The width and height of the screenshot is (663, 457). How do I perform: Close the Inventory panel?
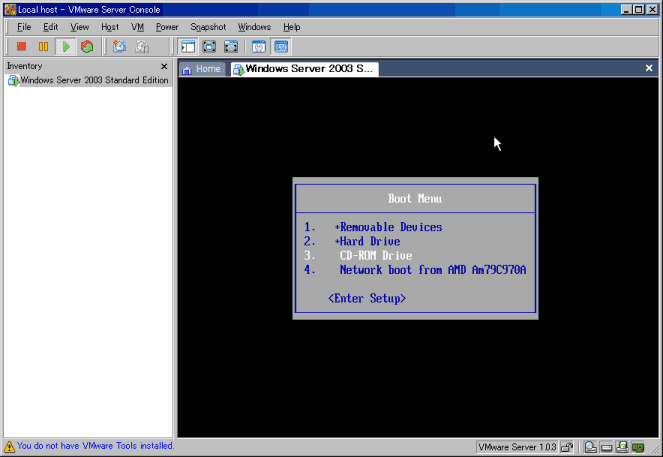point(164,66)
